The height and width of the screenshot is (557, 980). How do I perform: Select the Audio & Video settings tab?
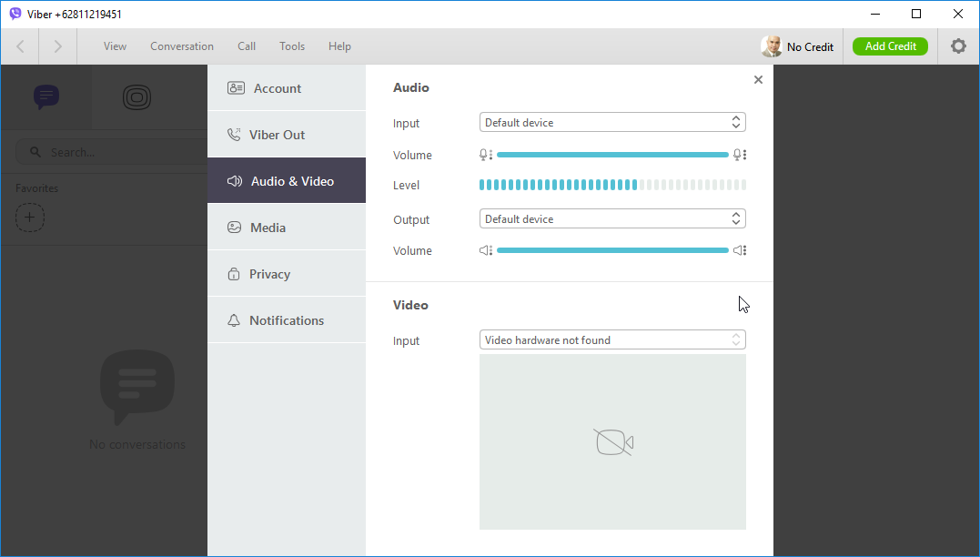[287, 181]
